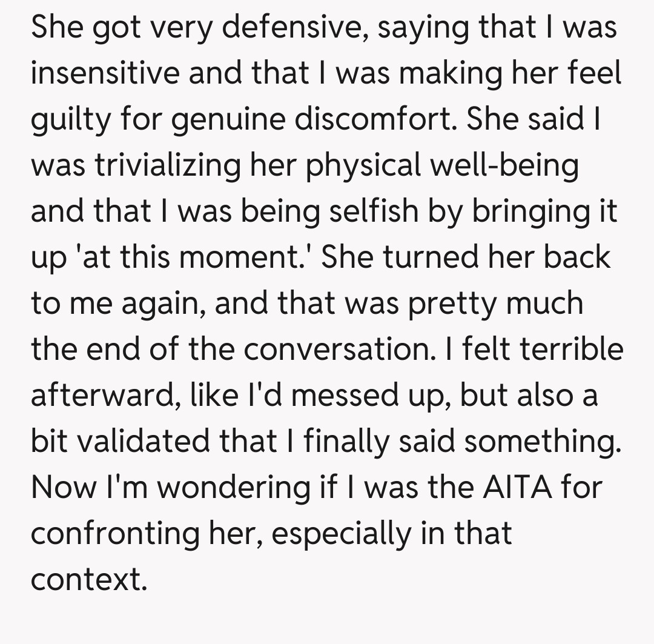Click the word "something"
654x644 pixels.
point(543,441)
